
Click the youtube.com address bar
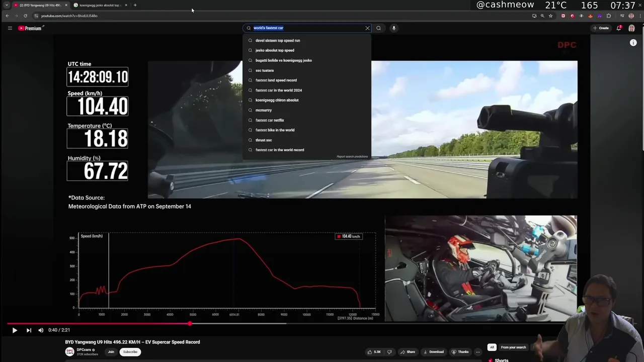click(282, 16)
